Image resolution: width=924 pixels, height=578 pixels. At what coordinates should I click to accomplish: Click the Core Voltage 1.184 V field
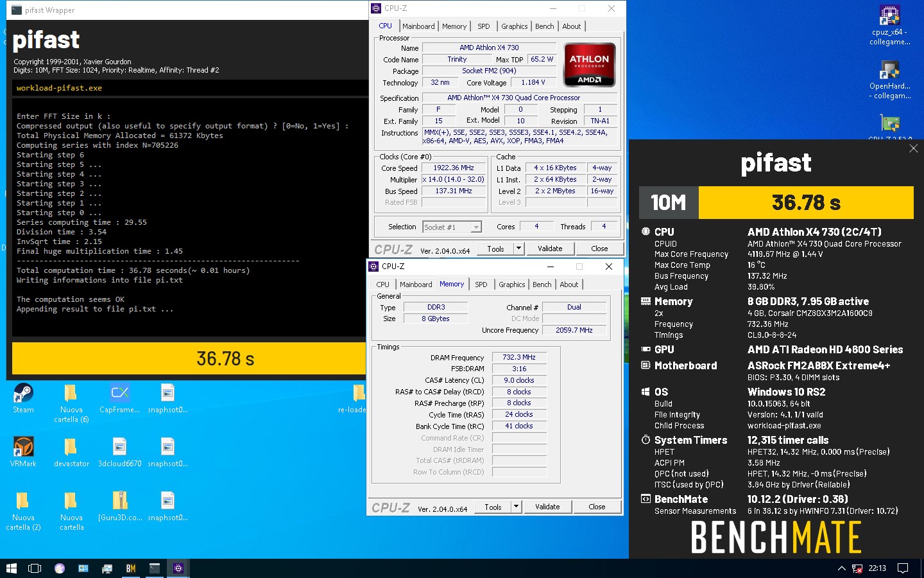pyautogui.click(x=533, y=82)
